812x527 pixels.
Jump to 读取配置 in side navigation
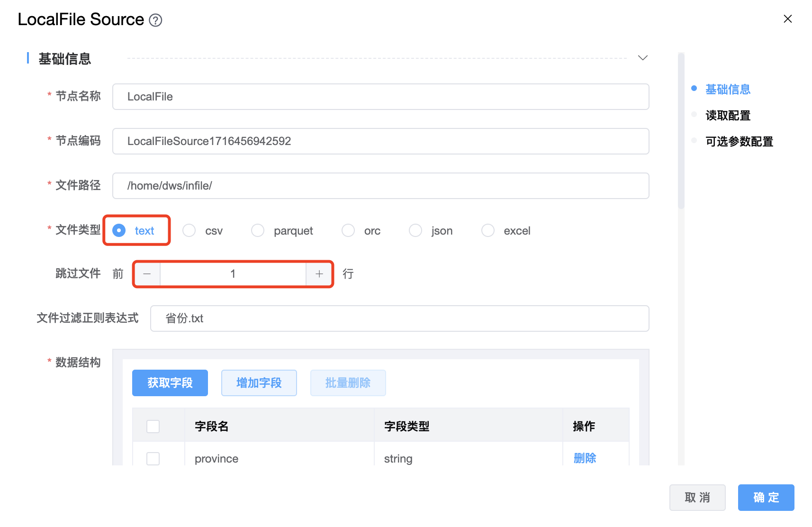point(728,116)
